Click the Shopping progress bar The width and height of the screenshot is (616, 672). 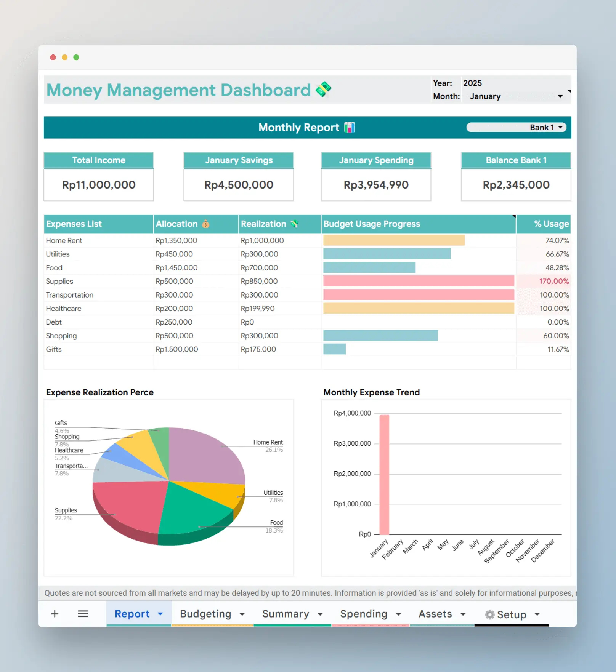point(380,336)
